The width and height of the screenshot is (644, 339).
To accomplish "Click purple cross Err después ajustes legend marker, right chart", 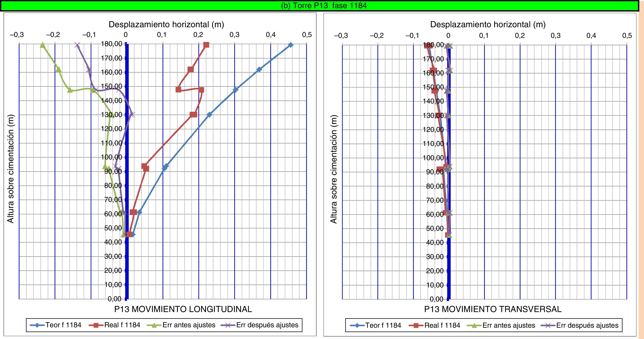I will pos(548,326).
